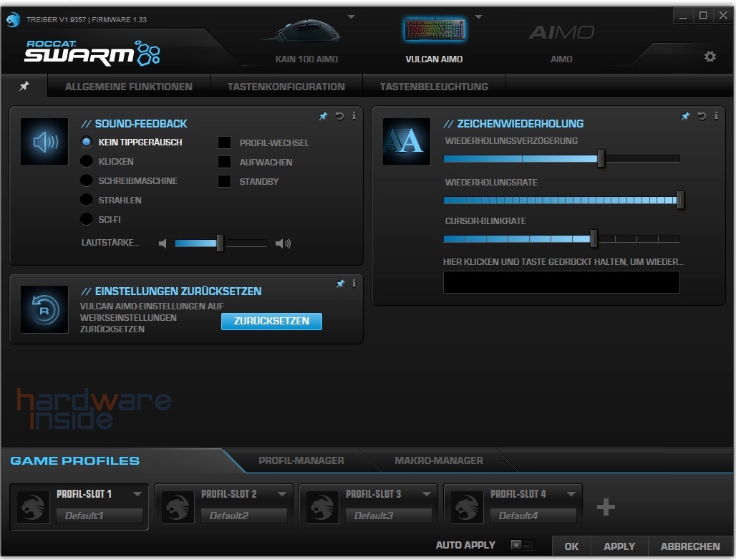736x560 pixels.
Task: Click the Wiederholungsverzögerung slider
Action: point(562,159)
